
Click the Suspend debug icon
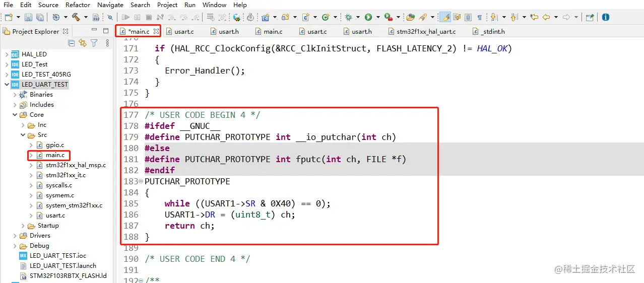tap(137, 17)
